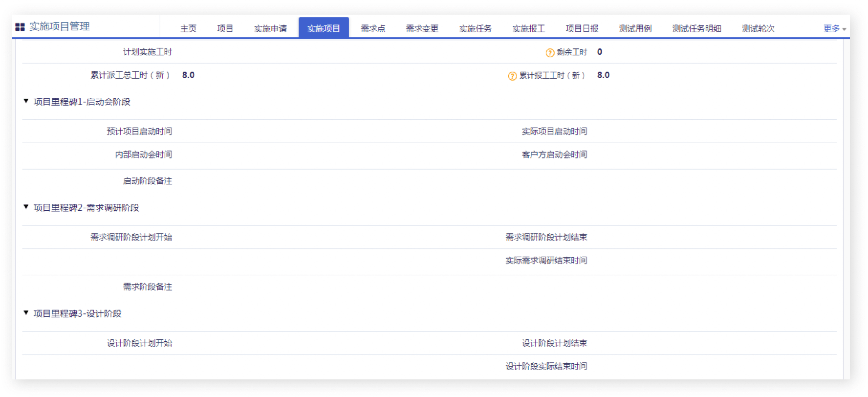Switch to 测试用例 tab
The width and height of the screenshot is (868, 397).
pyautogui.click(x=635, y=28)
